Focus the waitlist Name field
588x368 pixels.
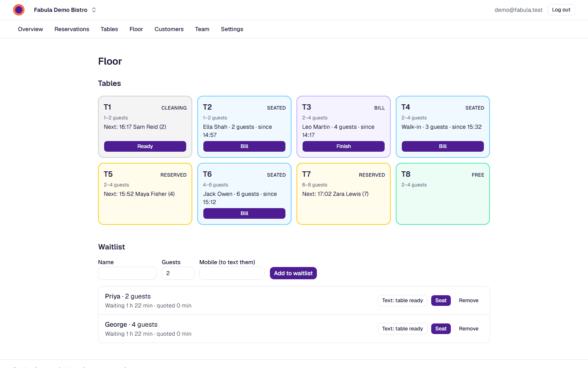click(127, 273)
